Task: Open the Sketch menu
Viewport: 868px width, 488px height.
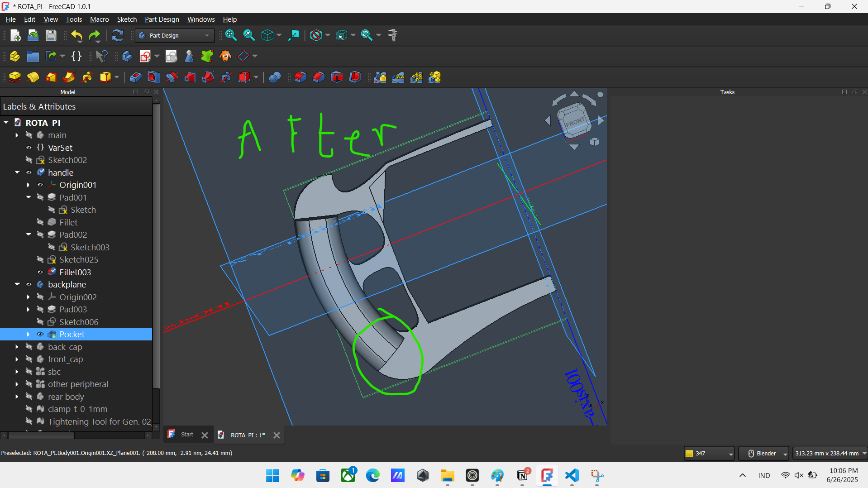Action: [127, 19]
